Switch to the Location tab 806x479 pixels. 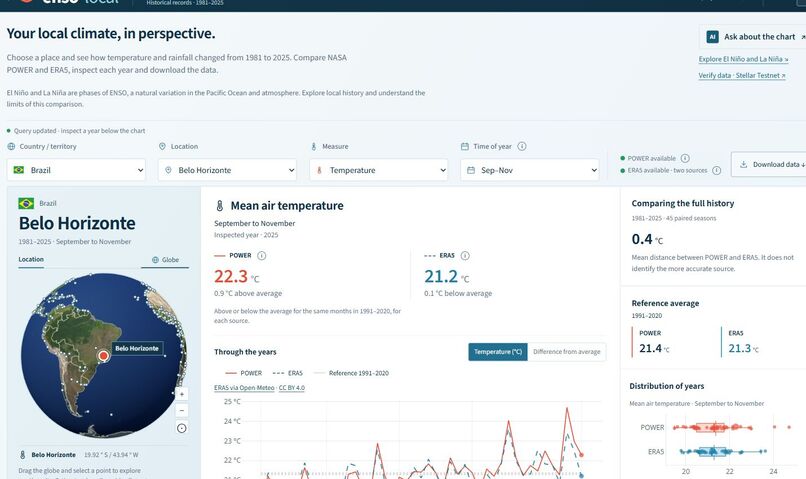point(31,260)
